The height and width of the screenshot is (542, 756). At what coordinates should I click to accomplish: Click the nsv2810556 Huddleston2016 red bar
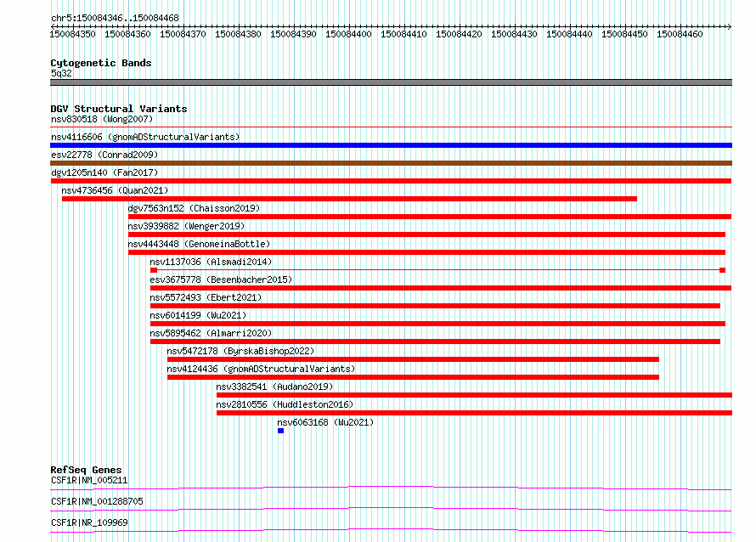(475, 413)
